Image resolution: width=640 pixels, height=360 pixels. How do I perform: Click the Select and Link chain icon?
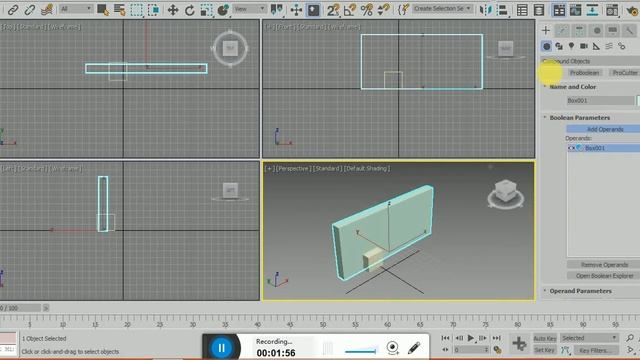coord(13,9)
